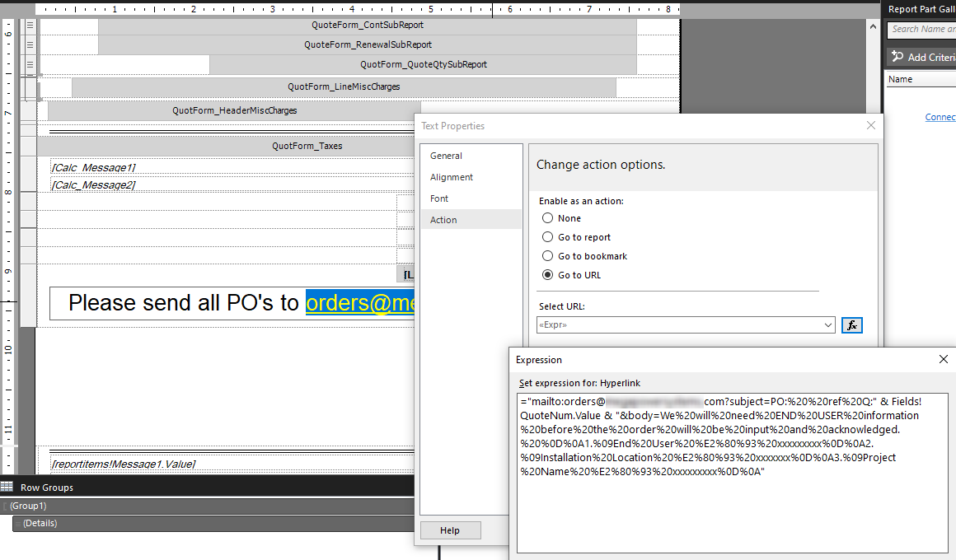The height and width of the screenshot is (560, 956).
Task: Open the Select URL dropdown
Action: pyautogui.click(x=827, y=325)
